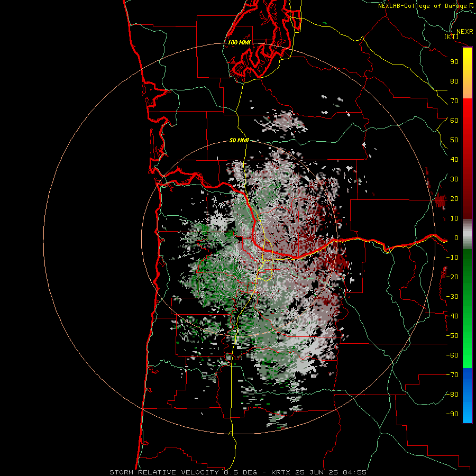Click the "-90" scale value
The width and height of the screenshot is (476, 476).
click(452, 414)
